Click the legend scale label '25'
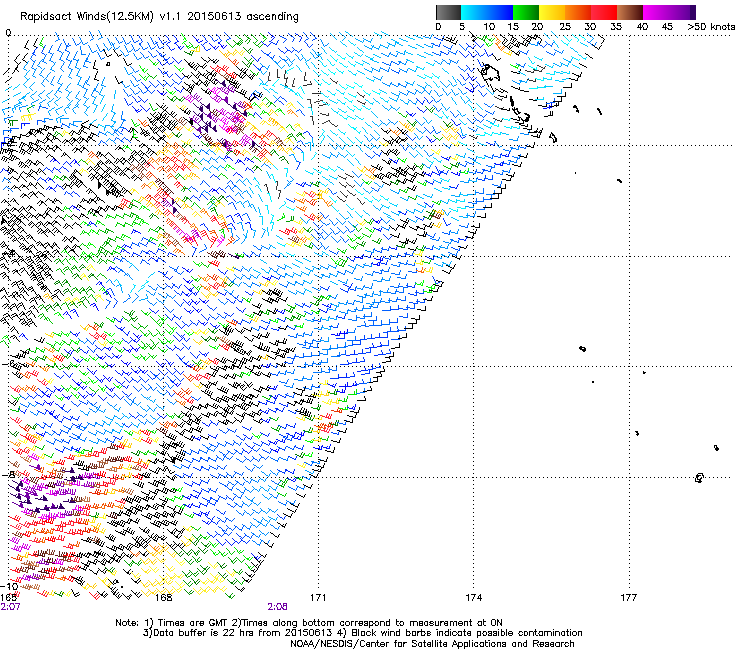 click(565, 27)
